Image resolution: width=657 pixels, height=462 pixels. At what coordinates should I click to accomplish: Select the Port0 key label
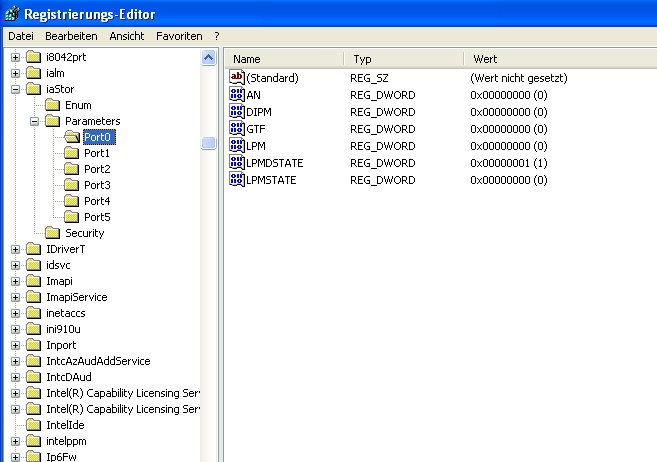pos(98,137)
